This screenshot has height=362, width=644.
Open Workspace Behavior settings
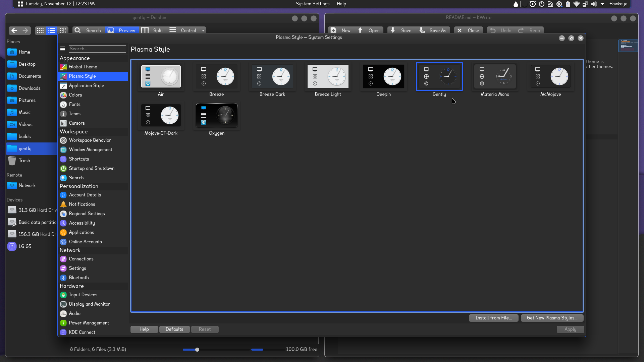click(93, 140)
